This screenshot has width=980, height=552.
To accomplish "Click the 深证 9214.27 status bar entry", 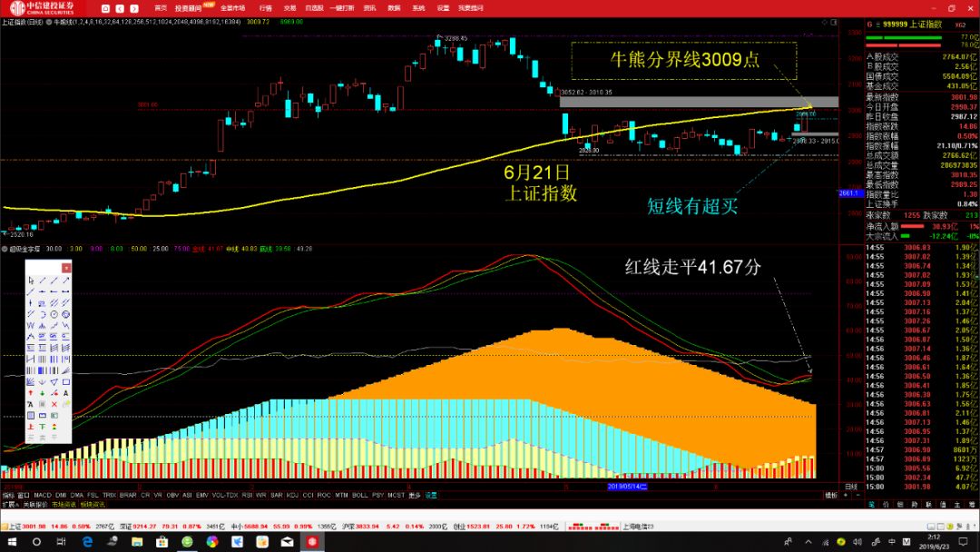I will click(x=172, y=527).
